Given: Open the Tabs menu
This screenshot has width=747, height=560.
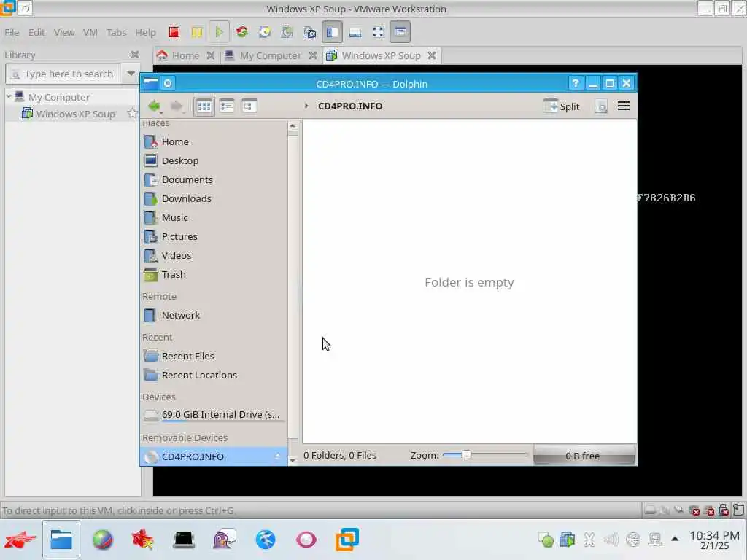Looking at the screenshot, I should coord(116,32).
